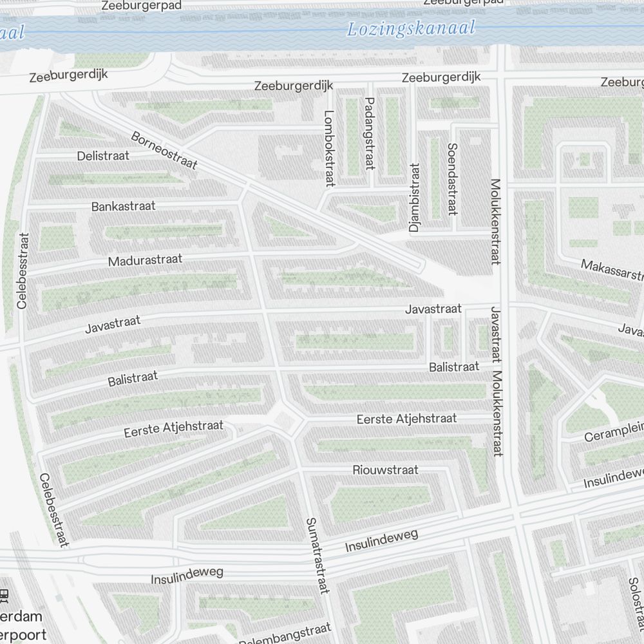Image resolution: width=644 pixels, height=644 pixels.
Task: Click the Amsterdam Muiderpoort station name label
Action: (23, 625)
